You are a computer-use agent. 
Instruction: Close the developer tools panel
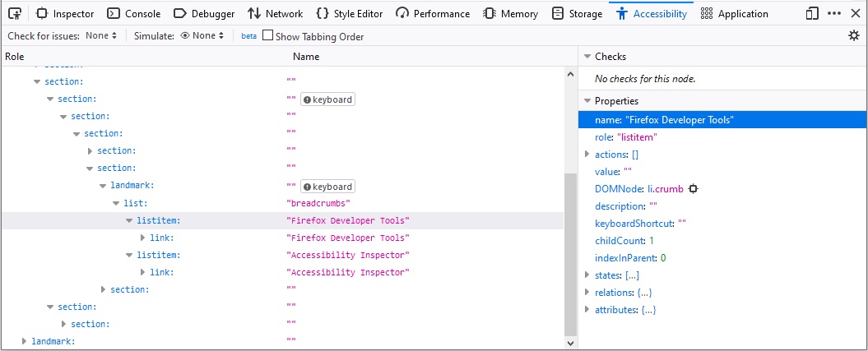[x=854, y=13]
